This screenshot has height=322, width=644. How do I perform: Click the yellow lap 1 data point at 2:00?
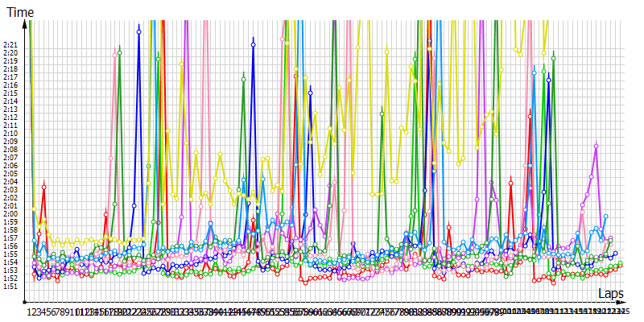pyautogui.click(x=34, y=208)
